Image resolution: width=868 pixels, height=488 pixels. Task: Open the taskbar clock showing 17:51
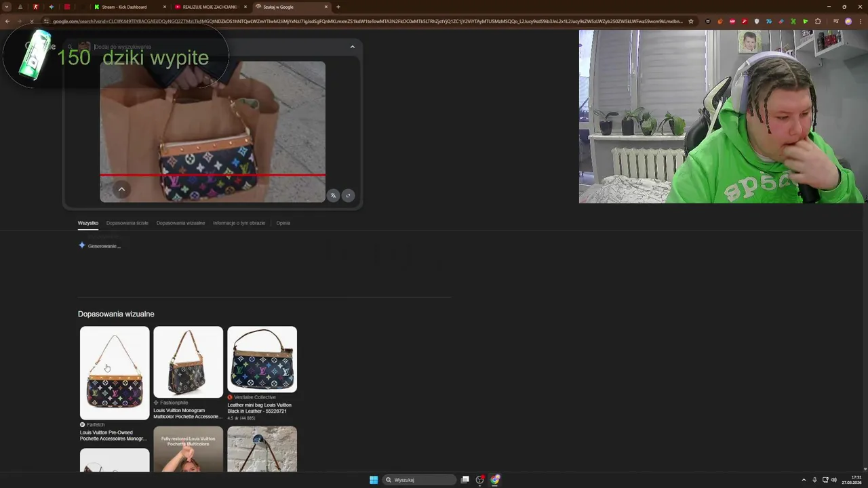tap(852, 480)
